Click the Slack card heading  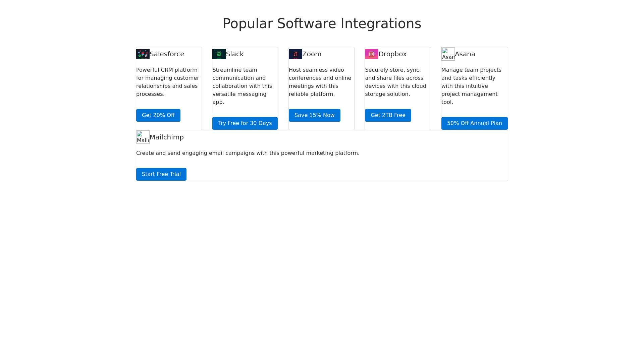click(235, 54)
